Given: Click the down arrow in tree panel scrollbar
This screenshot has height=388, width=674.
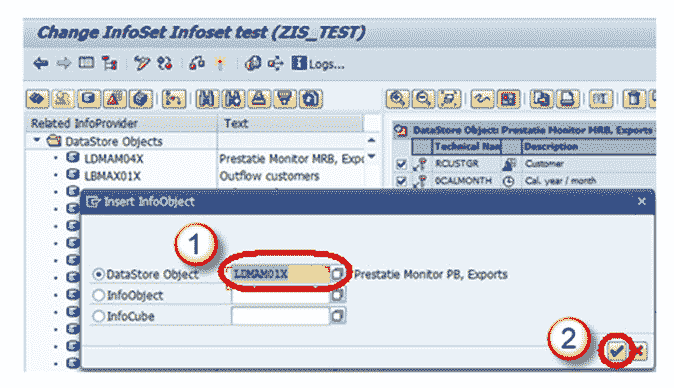Looking at the screenshot, I should 371,156.
